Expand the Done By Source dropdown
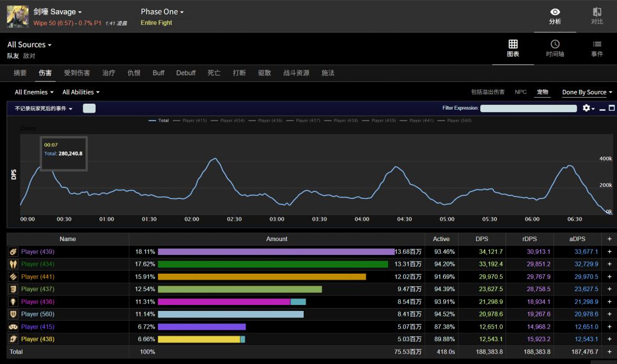 click(x=587, y=92)
